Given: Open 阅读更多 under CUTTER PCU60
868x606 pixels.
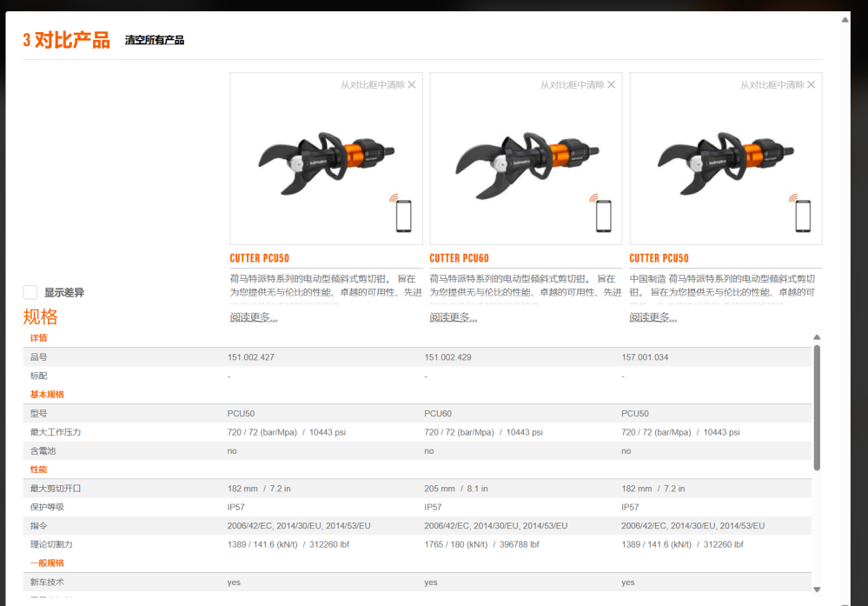Looking at the screenshot, I should [x=454, y=316].
